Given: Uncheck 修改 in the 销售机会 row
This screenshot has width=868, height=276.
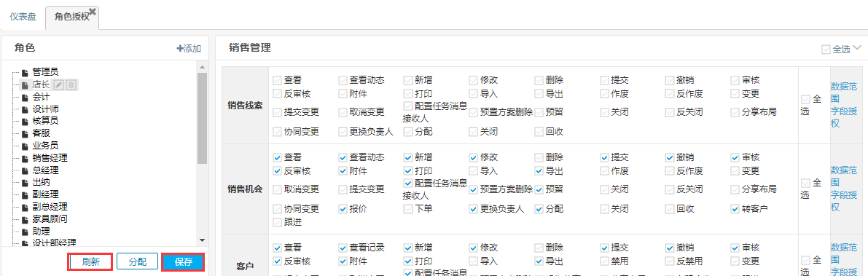Looking at the screenshot, I should [473, 157].
